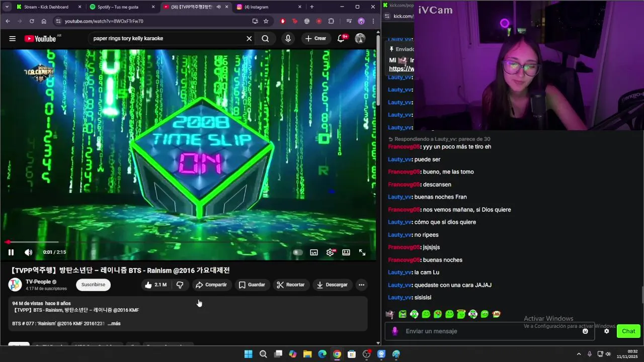Open Windows Start menu
Image resolution: width=644 pixels, height=362 pixels.
(248, 354)
